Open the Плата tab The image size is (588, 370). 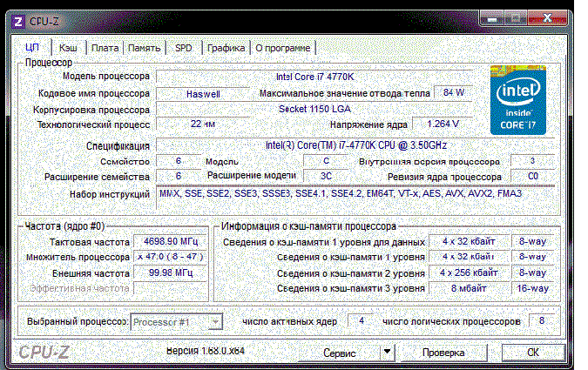coord(105,48)
